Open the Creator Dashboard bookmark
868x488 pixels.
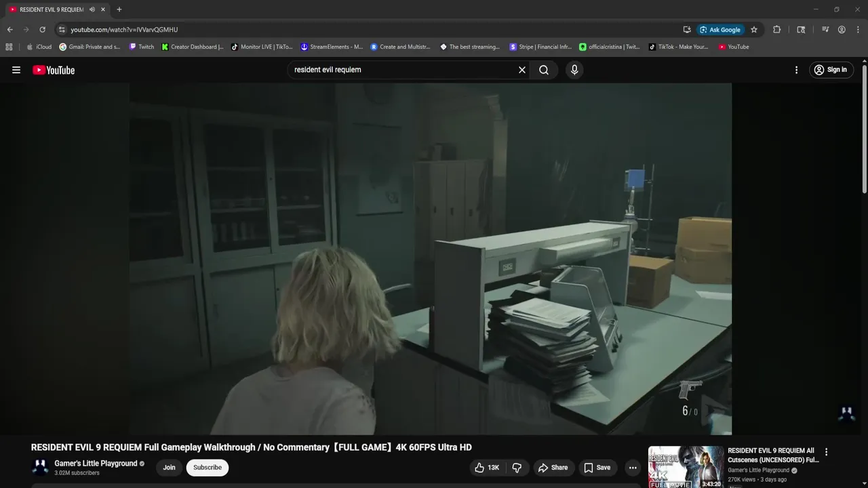click(x=193, y=47)
